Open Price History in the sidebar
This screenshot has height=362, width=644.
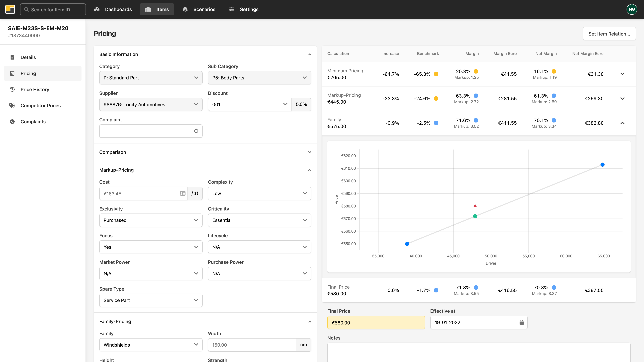[x=35, y=89]
